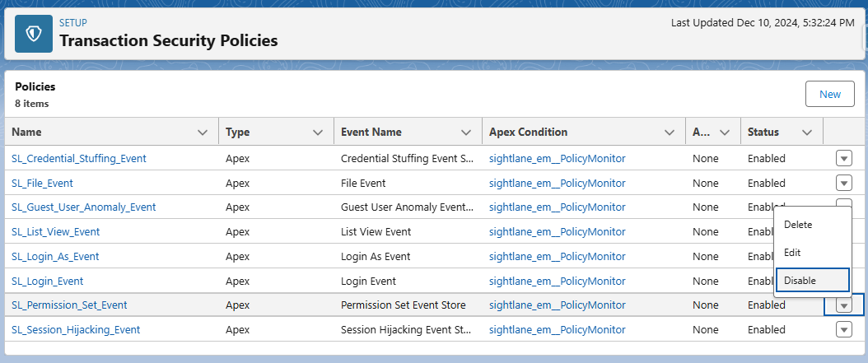868x363 pixels.
Task: Click the '8 items' count text
Action: pyautogui.click(x=31, y=104)
